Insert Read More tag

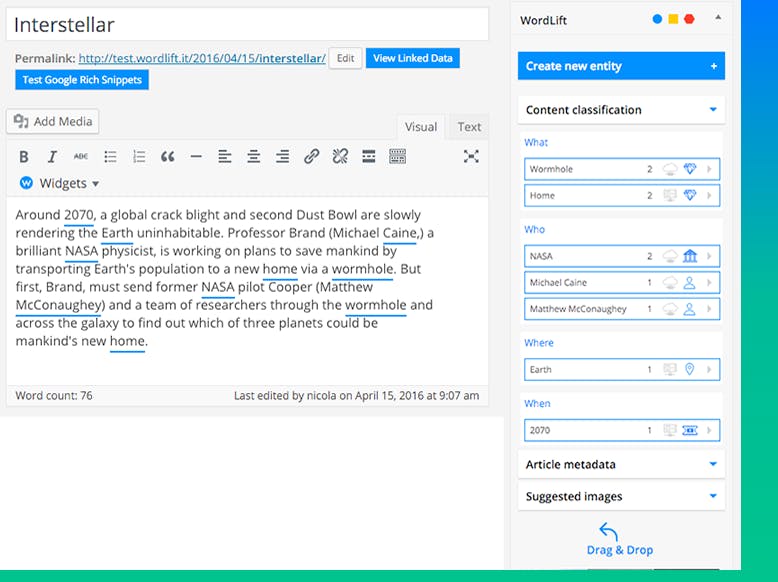tap(369, 157)
